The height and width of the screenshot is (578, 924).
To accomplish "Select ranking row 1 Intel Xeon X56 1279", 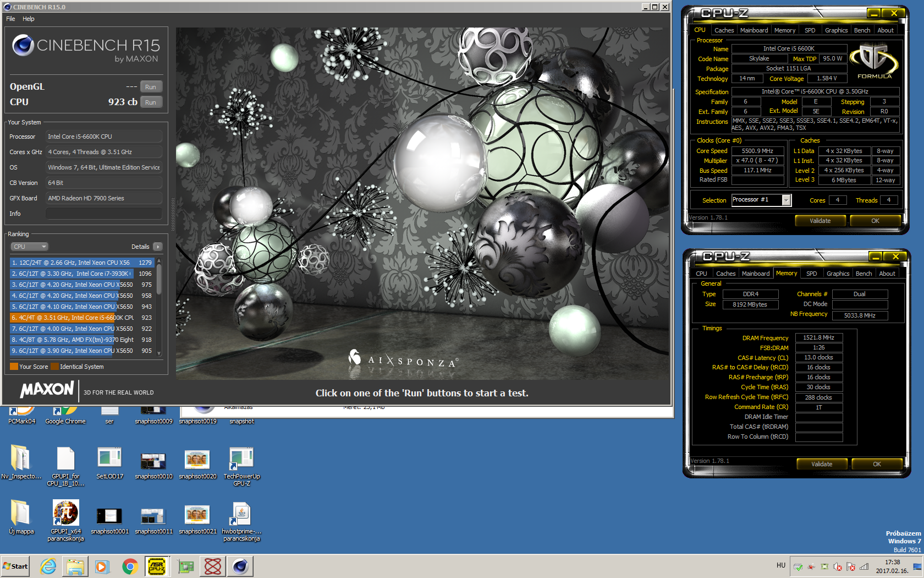I will pyautogui.click(x=82, y=263).
